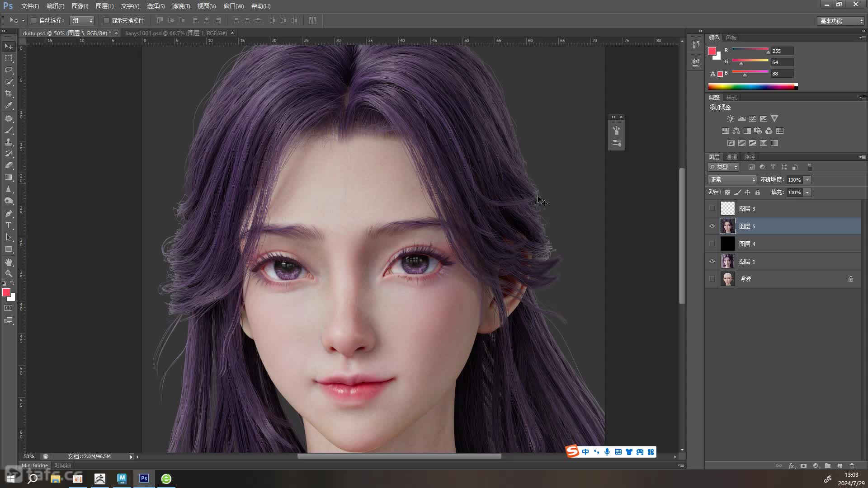The width and height of the screenshot is (868, 488).
Task: Open the layer filter 类型 dropdown
Action: (723, 167)
